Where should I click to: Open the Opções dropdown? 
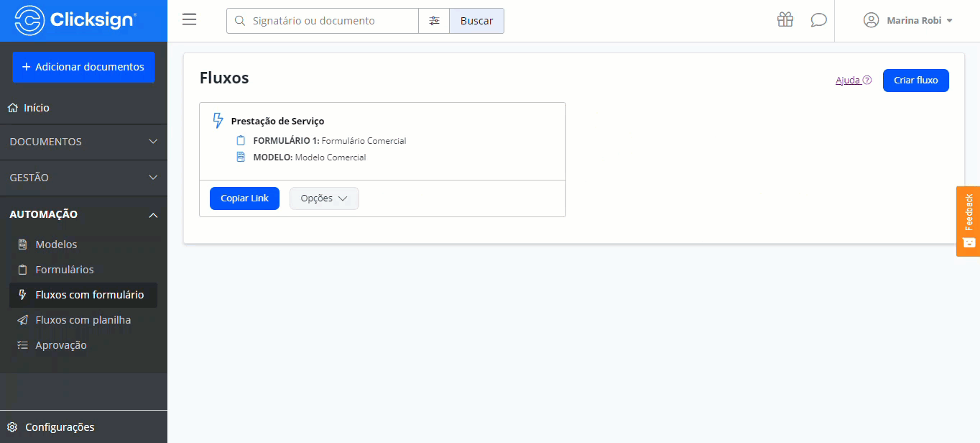coord(324,198)
